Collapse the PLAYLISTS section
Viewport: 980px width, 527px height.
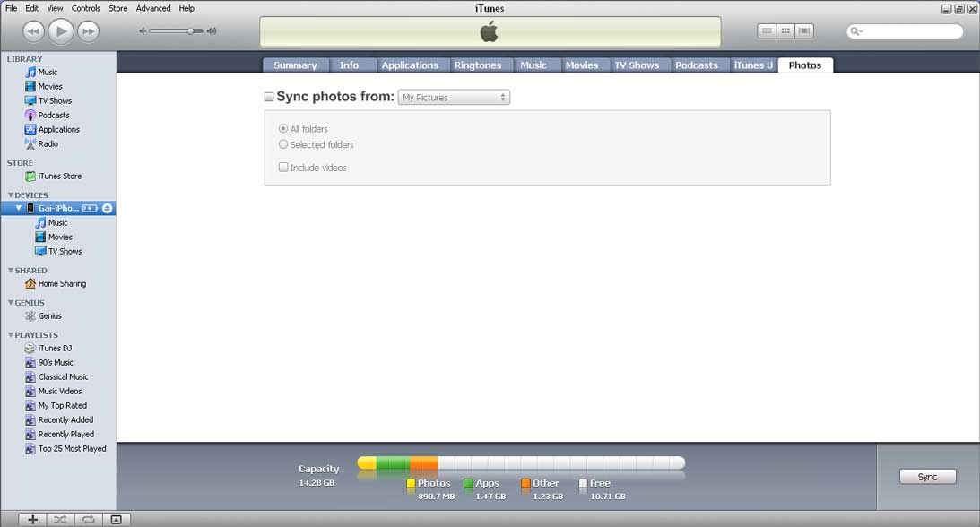pyautogui.click(x=10, y=334)
